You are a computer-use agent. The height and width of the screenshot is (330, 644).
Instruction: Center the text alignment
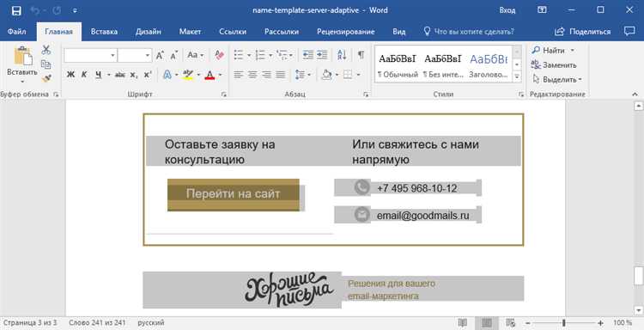[252, 75]
